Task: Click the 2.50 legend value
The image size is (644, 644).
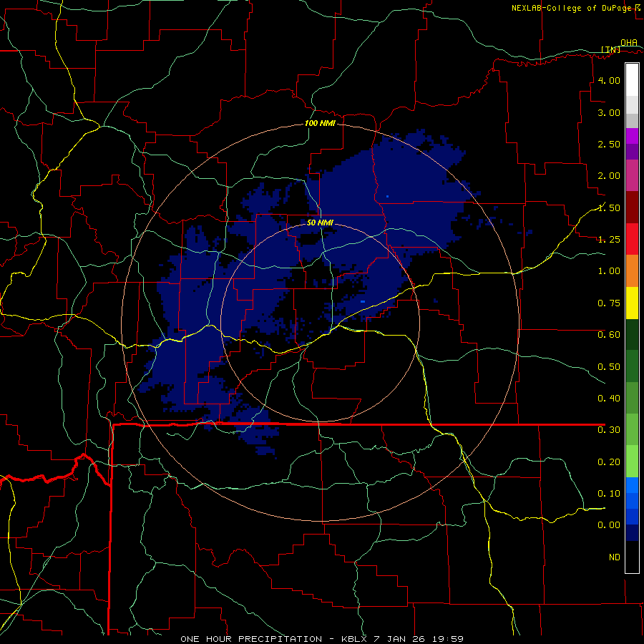Action: tap(609, 144)
